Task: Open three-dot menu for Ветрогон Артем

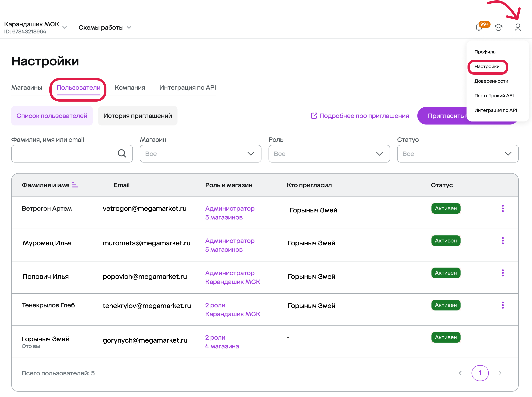Action: [x=502, y=208]
